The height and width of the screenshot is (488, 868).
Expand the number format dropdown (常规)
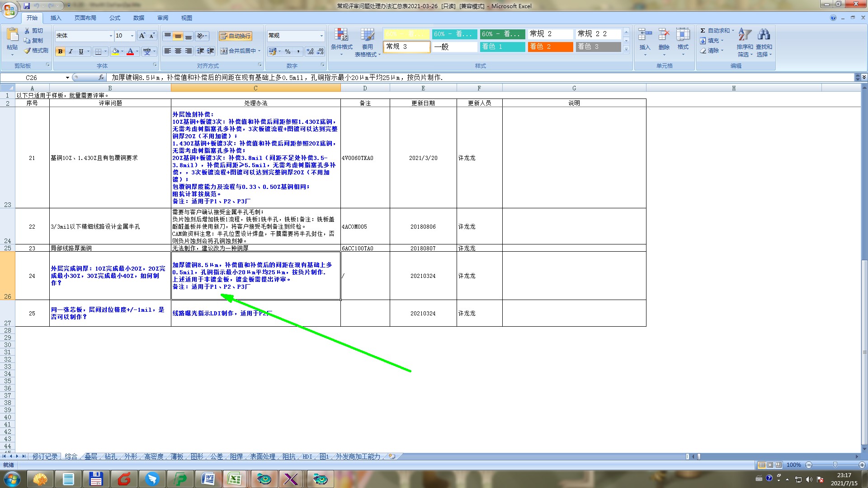point(321,36)
